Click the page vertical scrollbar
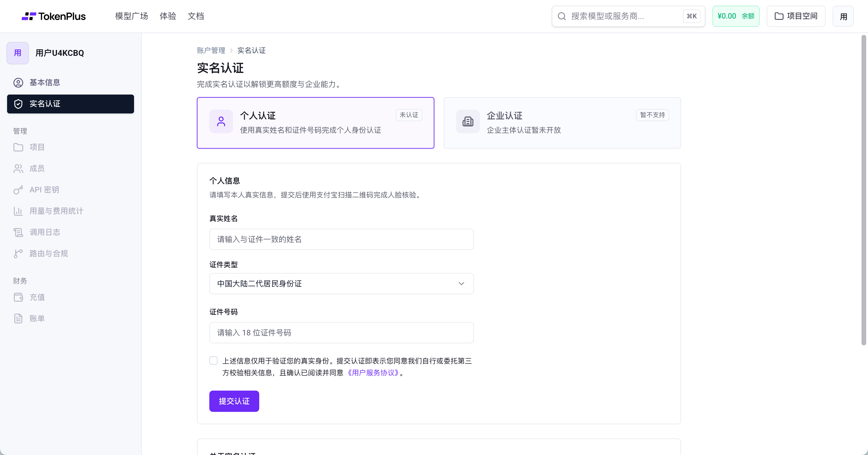The height and width of the screenshot is (455, 868). 864,191
